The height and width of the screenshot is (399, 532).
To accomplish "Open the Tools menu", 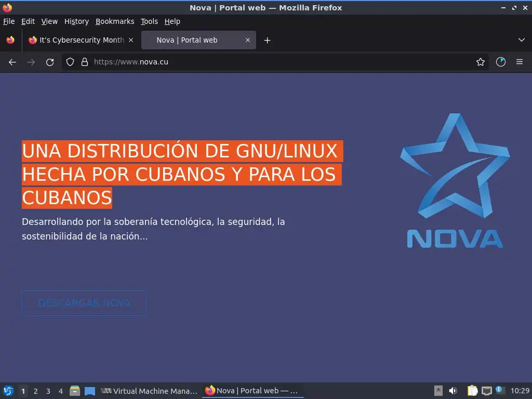I will (149, 21).
